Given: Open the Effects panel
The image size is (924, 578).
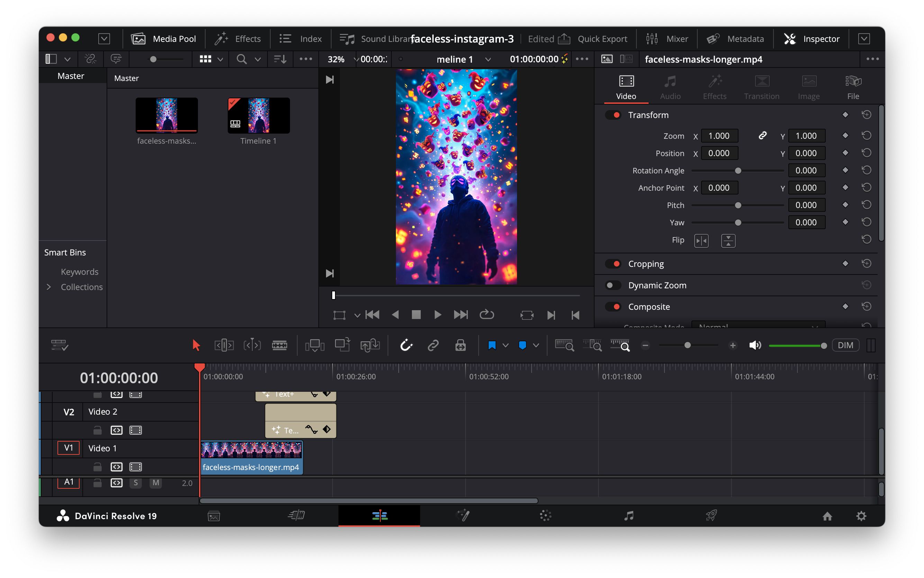Looking at the screenshot, I should coord(238,39).
